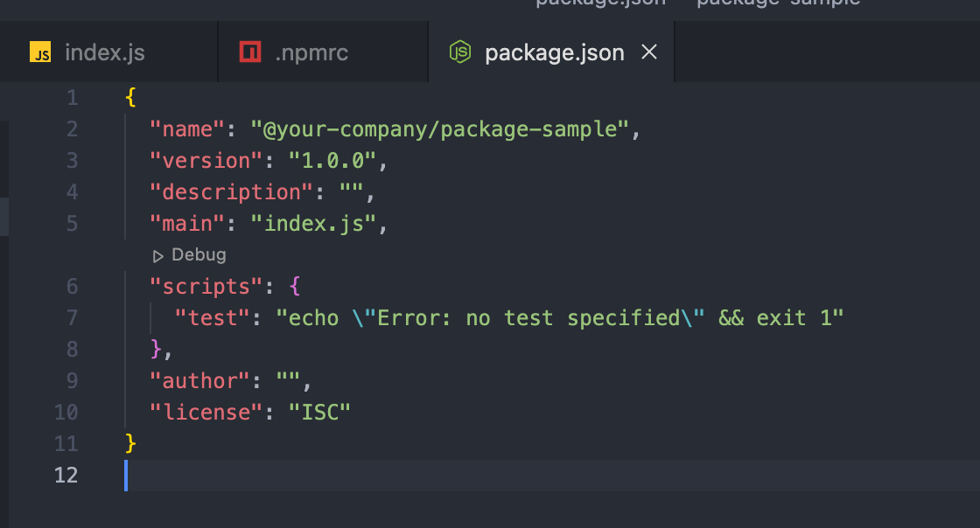Image resolution: width=980 pixels, height=528 pixels.
Task: Place cursor in "@your-company/package-sample" name value
Action: coord(440,129)
